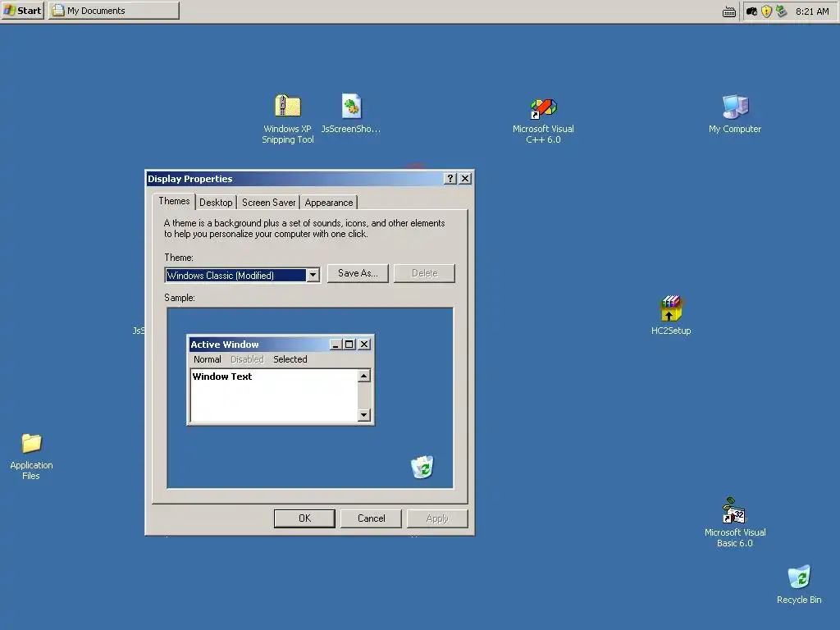This screenshot has width=840, height=630.
Task: Click the sample window's maximize button
Action: [349, 345]
